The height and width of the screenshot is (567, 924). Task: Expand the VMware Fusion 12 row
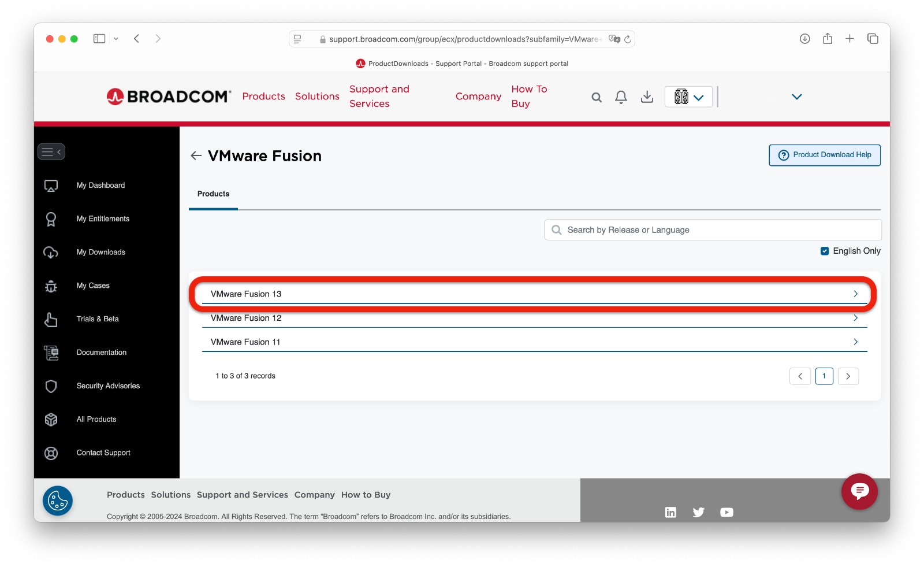534,318
